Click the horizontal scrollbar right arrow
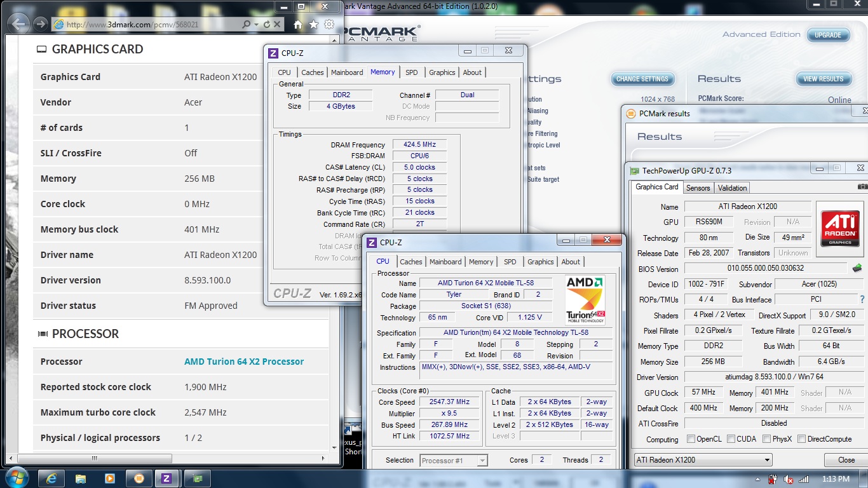868x488 pixels. tap(324, 458)
